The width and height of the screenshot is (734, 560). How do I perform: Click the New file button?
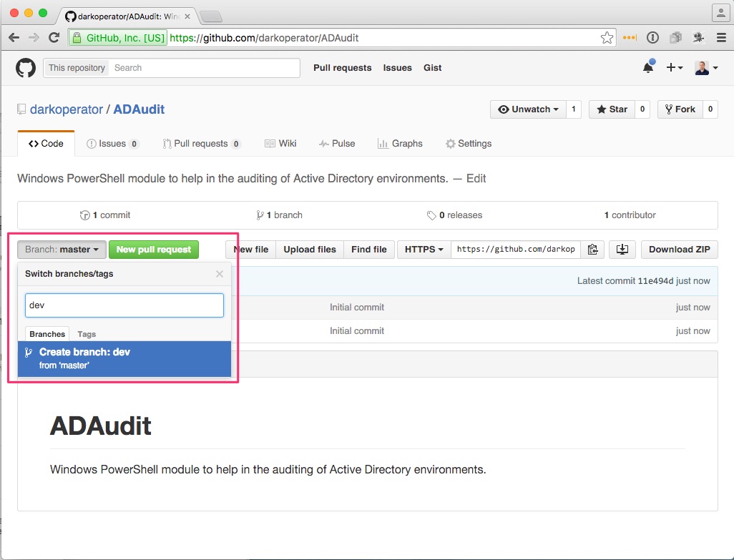[251, 250]
